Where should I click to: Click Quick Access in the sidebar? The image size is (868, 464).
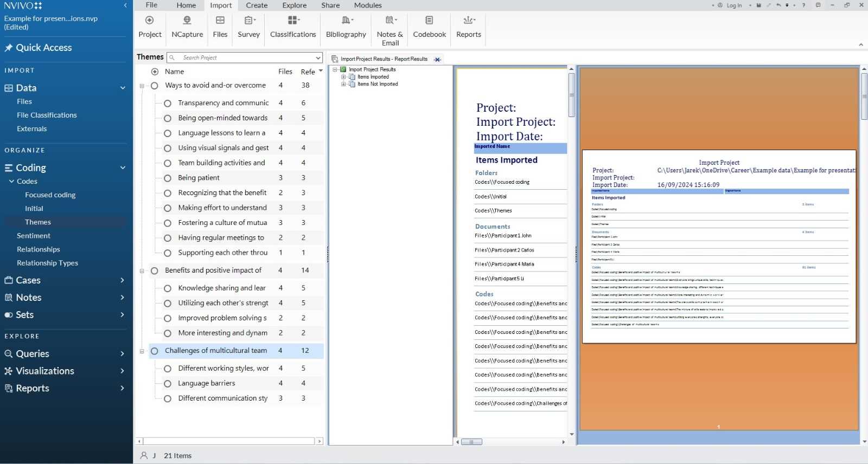pyautogui.click(x=43, y=48)
